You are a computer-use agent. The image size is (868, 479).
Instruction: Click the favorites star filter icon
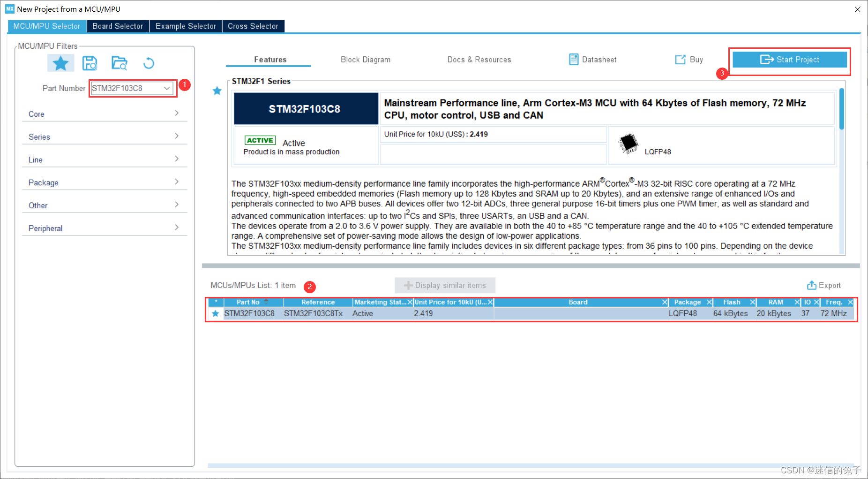click(x=60, y=63)
